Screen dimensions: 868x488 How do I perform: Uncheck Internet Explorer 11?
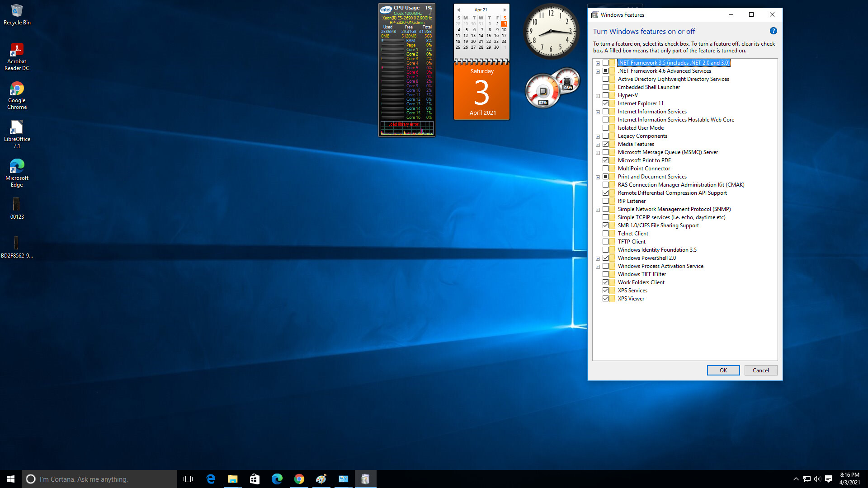click(x=605, y=103)
